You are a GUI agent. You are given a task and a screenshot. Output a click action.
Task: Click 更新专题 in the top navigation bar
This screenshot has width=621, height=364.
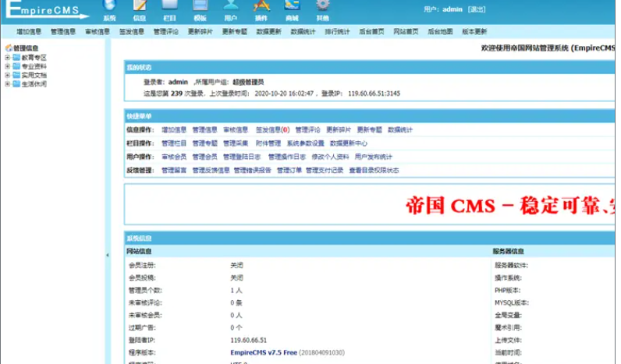235,32
